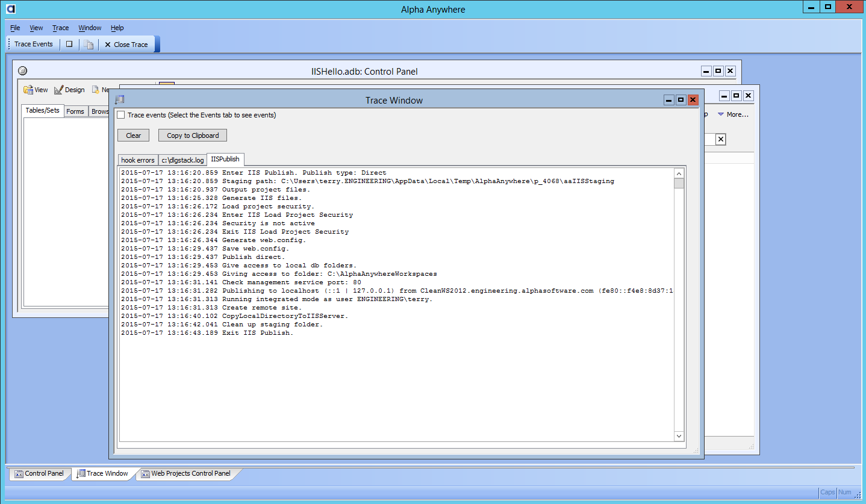This screenshot has height=504, width=866.
Task: Open the Window menu
Action: [90, 28]
